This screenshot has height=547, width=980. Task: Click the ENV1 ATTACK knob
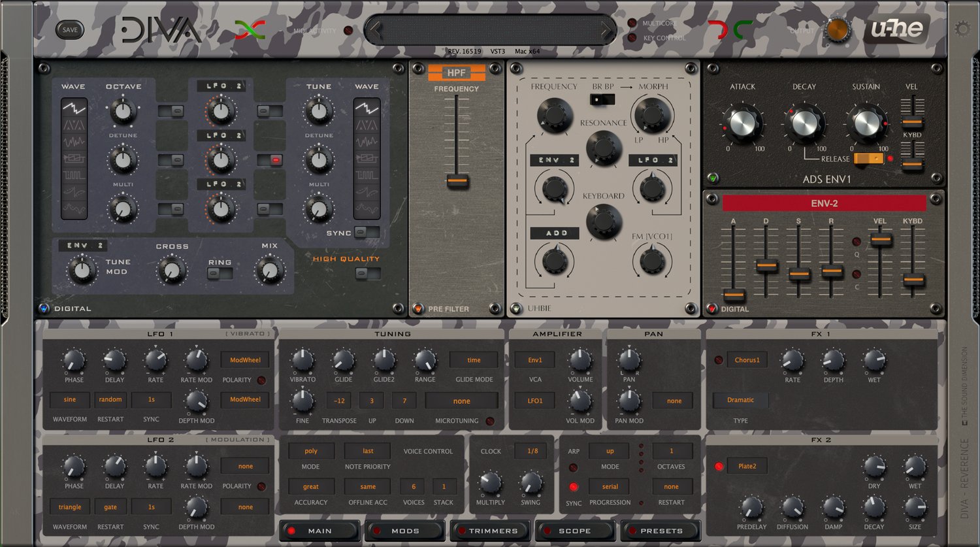(742, 124)
